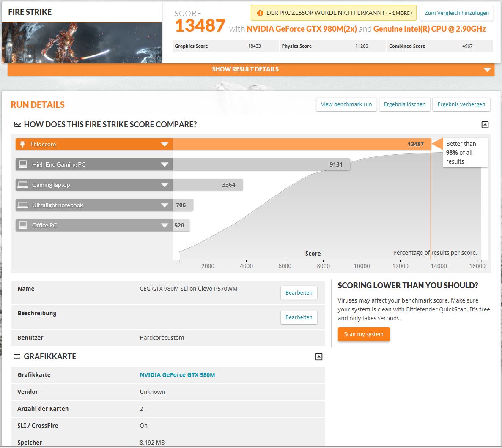Image resolution: width=502 pixels, height=448 pixels.
Task: Click the trophy icon on This score bar
Action: (x=22, y=144)
